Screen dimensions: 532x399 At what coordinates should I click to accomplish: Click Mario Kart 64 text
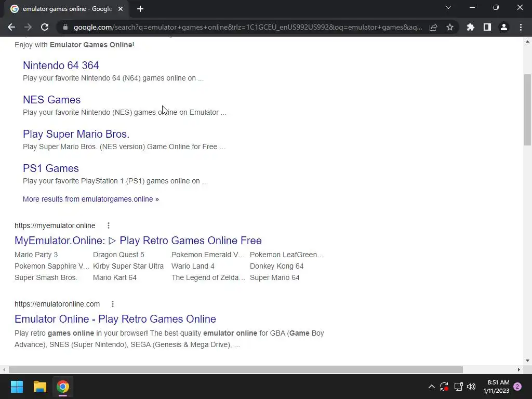click(115, 277)
